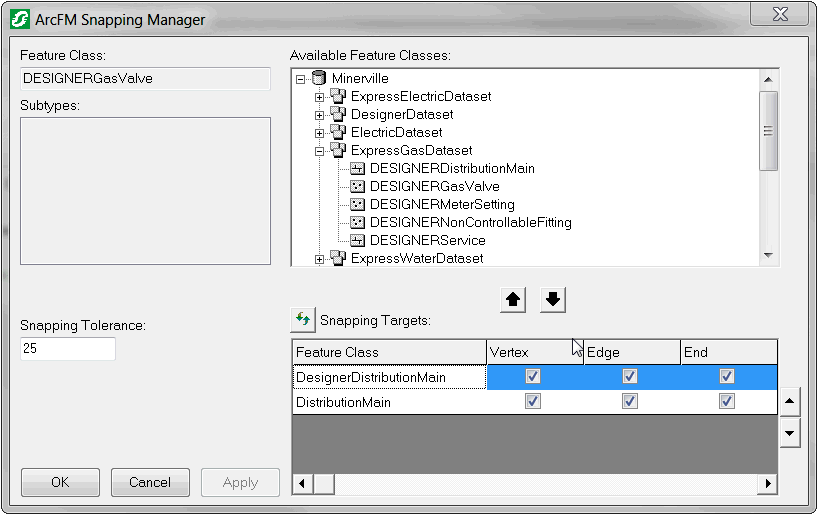Toggle End checkbox for DesignerDistributionMain
This screenshot has height=515, width=818.
click(x=727, y=376)
